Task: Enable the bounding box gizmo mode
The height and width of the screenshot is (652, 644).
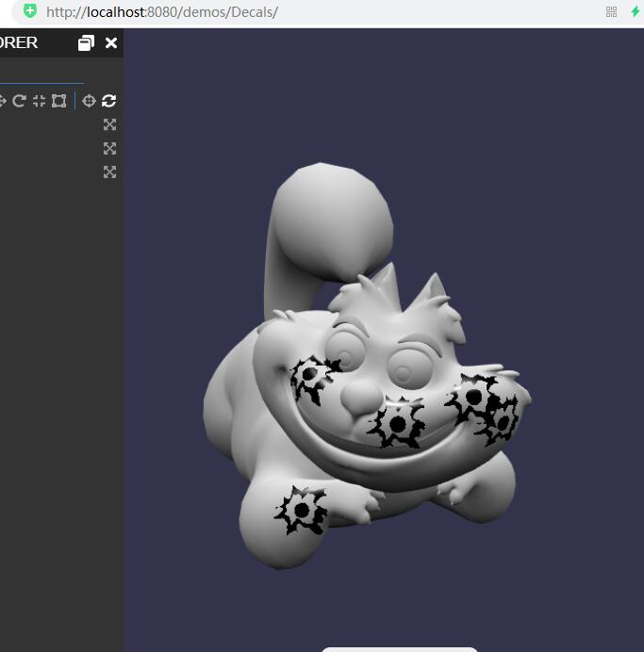Action: (58, 101)
